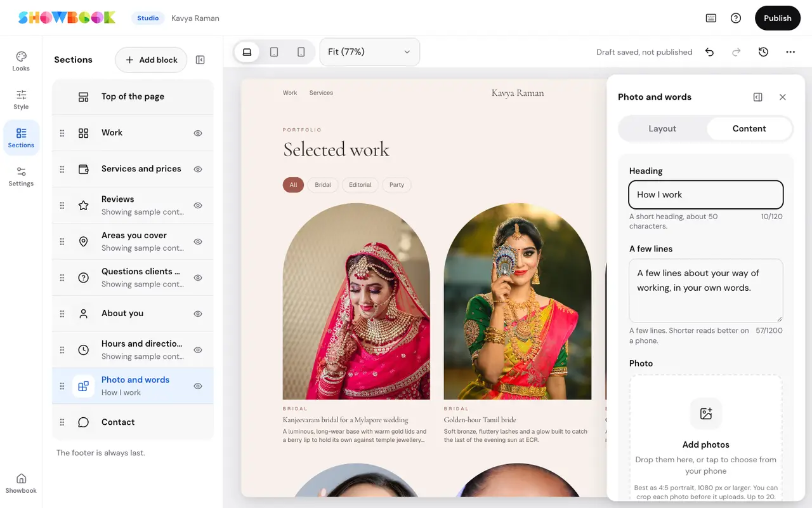Toggle visibility of Reviews section
Image resolution: width=812 pixels, height=508 pixels.
click(198, 206)
